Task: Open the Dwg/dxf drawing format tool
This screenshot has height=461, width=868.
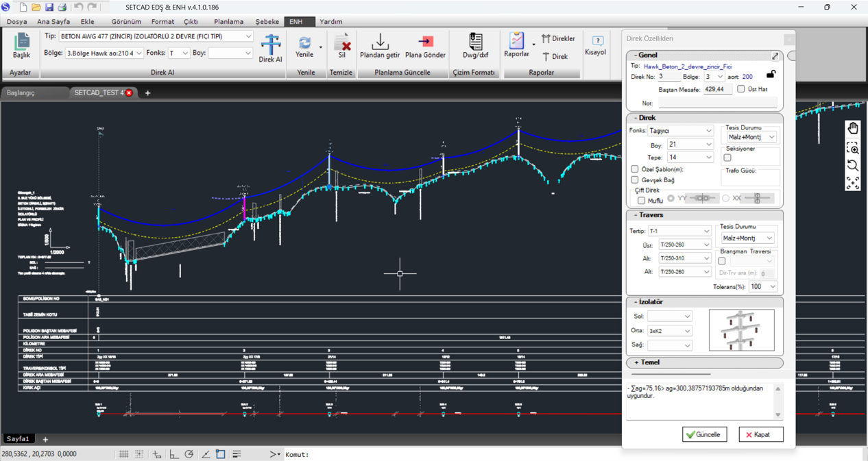Action: coord(475,41)
